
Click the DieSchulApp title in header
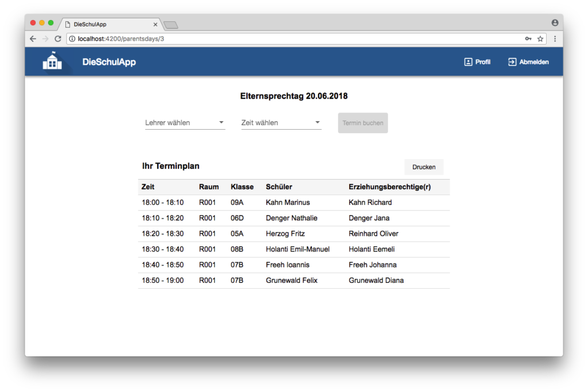(109, 62)
